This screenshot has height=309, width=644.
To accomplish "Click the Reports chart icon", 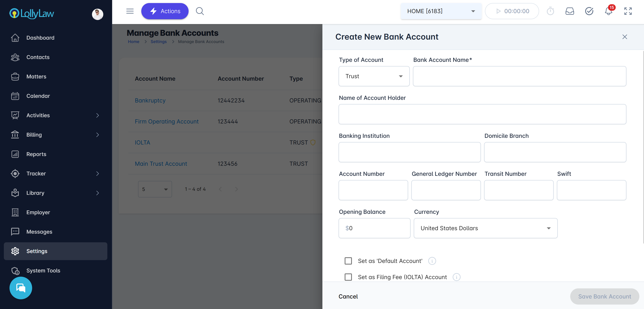I will click(x=15, y=154).
